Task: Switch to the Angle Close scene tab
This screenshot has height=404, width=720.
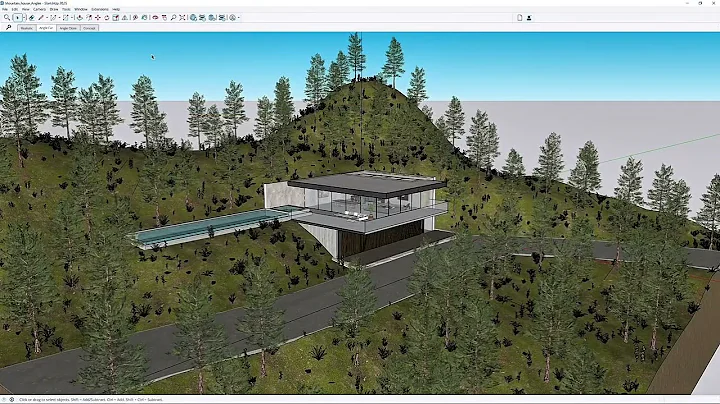Action: 68,28
